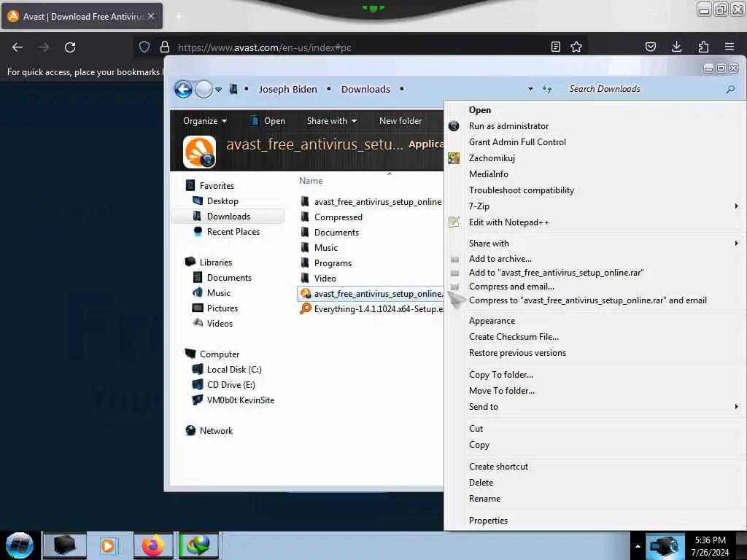Select Zachomikuj context menu entry
The height and width of the screenshot is (560, 747).
492,158
